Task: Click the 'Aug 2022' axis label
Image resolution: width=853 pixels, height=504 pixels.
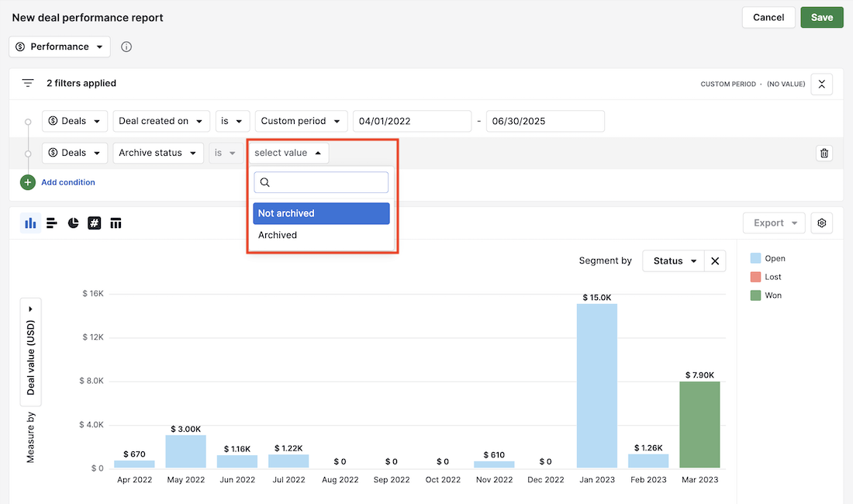Action: [x=340, y=479]
